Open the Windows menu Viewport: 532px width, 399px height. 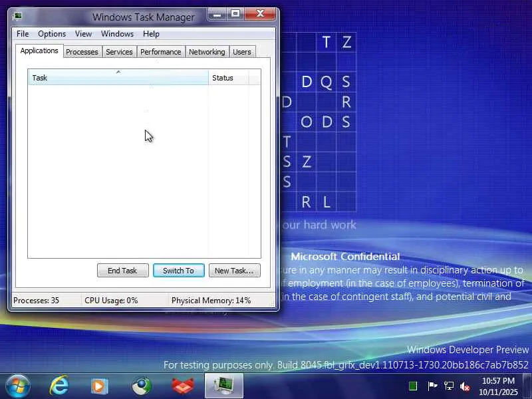point(118,34)
